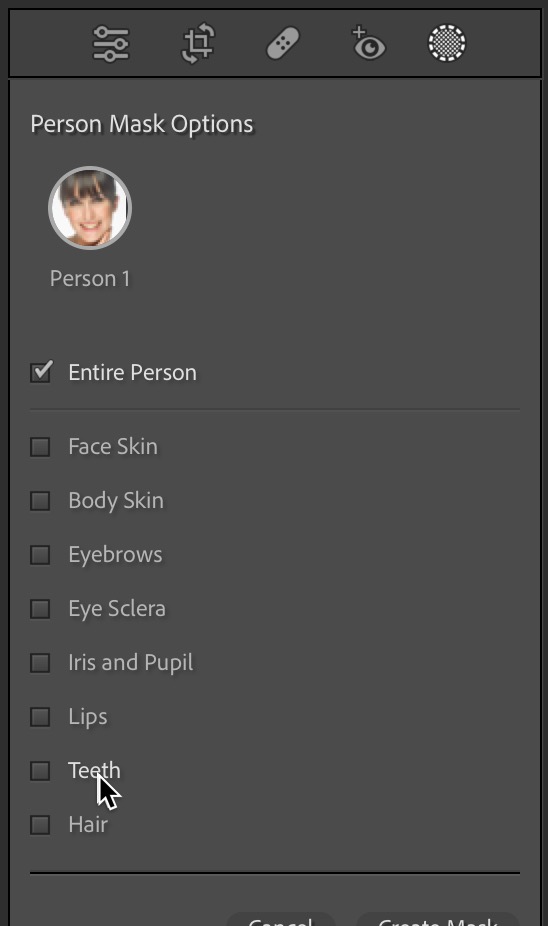
Task: Uncheck the Entire Person checkbox
Action: click(41, 372)
